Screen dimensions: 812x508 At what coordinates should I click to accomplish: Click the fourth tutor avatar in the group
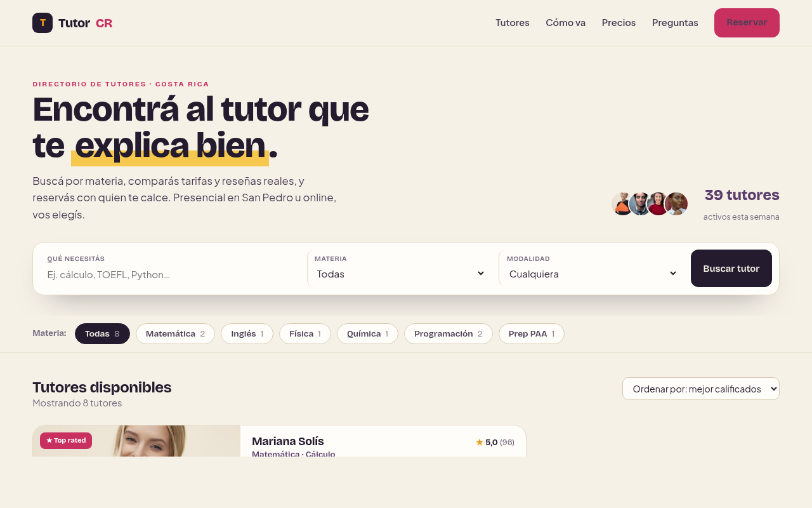676,204
